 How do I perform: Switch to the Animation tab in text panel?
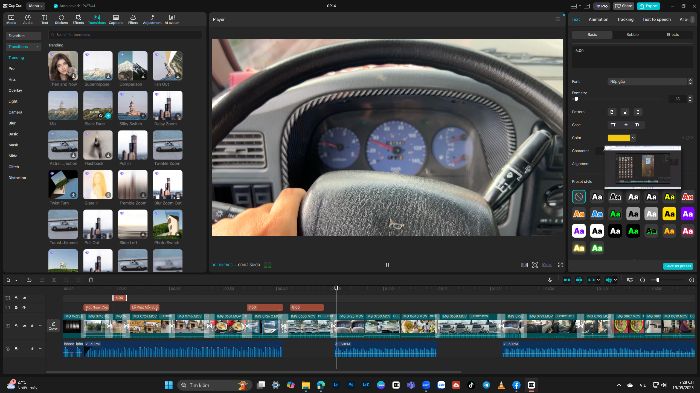click(598, 20)
